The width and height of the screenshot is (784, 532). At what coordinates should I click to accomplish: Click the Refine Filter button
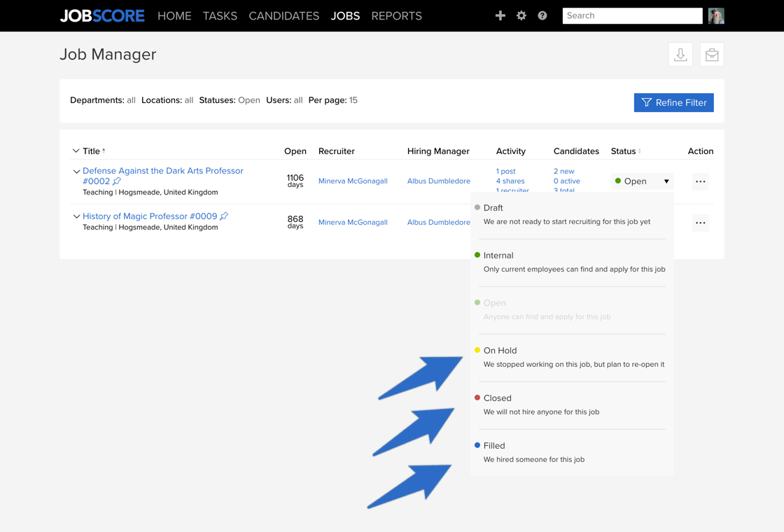point(673,102)
